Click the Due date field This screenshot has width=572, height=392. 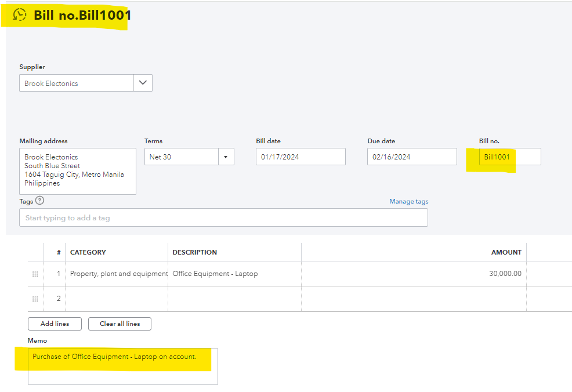click(412, 157)
